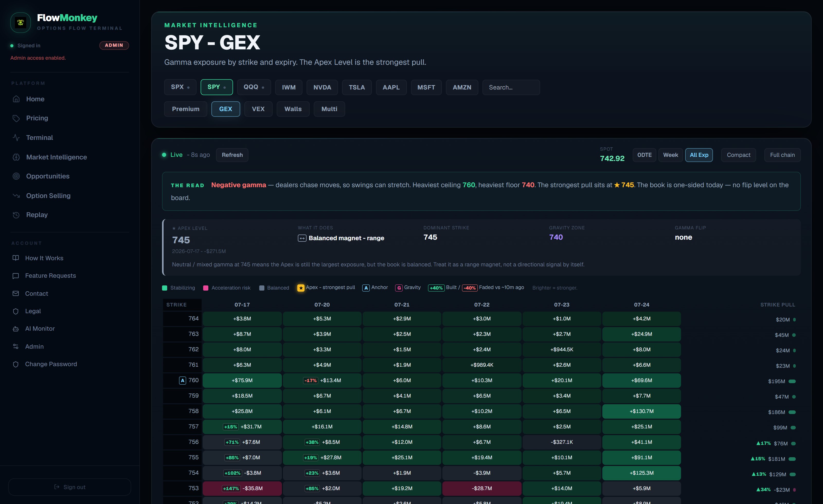Image resolution: width=823 pixels, height=504 pixels.
Task: Click the 07-22 expiry column header
Action: click(x=482, y=305)
